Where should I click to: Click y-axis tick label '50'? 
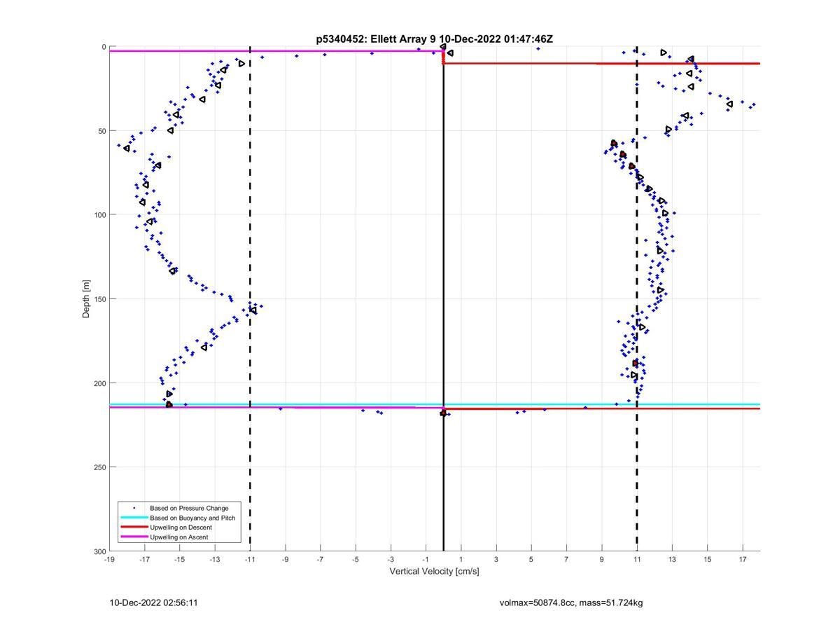101,131
